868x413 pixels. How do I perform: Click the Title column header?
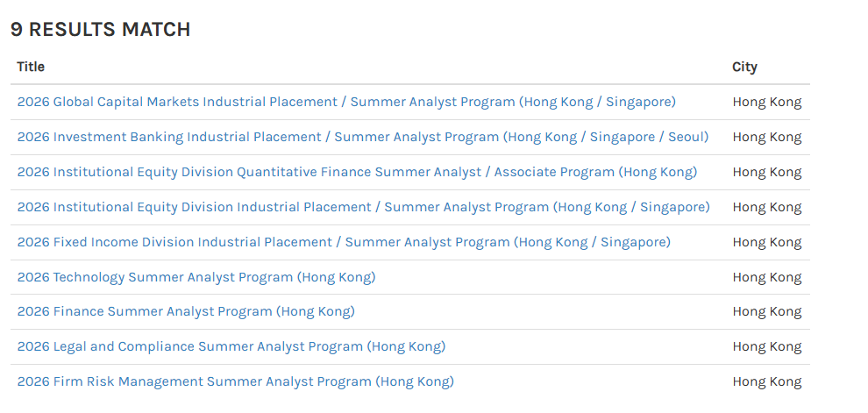click(31, 67)
